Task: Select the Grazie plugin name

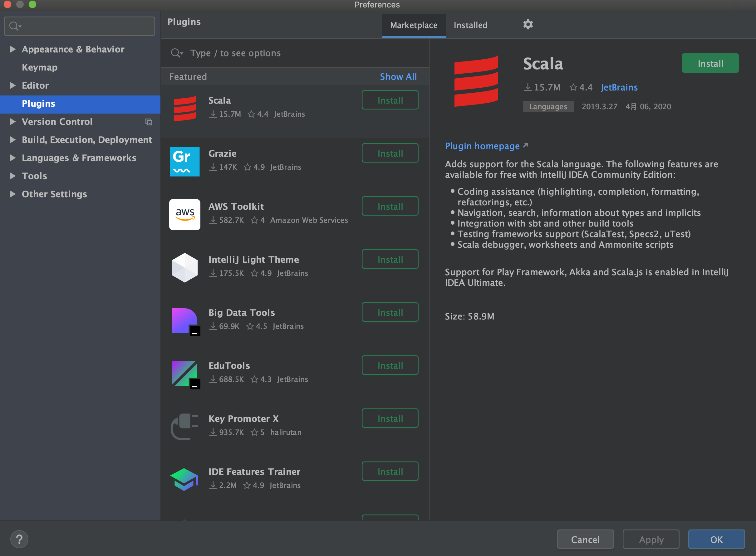Action: 222,154
